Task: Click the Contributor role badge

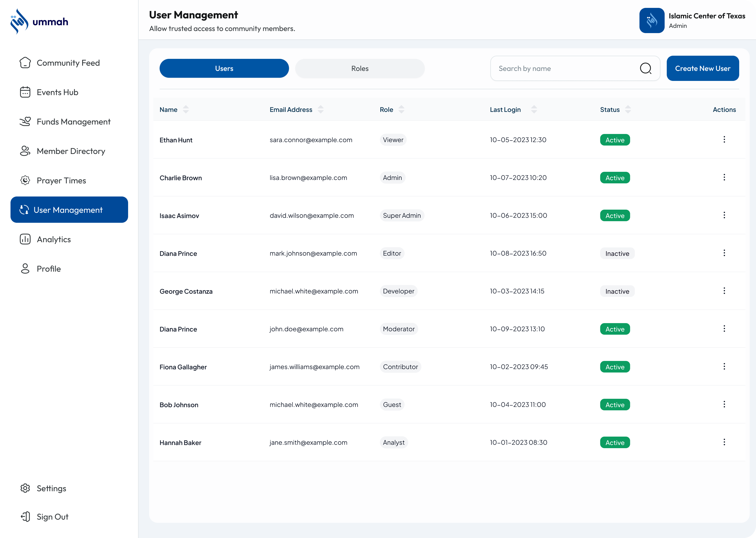Action: 401,367
